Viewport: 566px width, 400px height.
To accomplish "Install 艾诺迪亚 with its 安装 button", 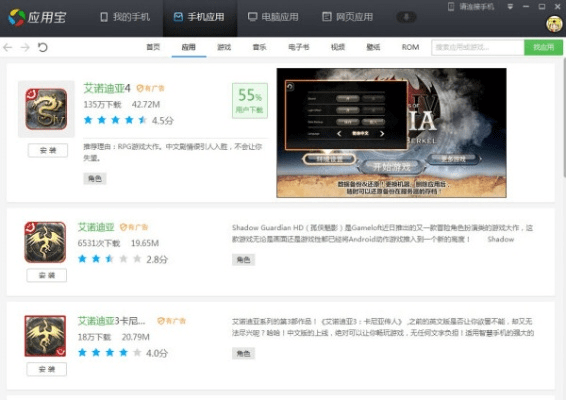I will 47,275.
